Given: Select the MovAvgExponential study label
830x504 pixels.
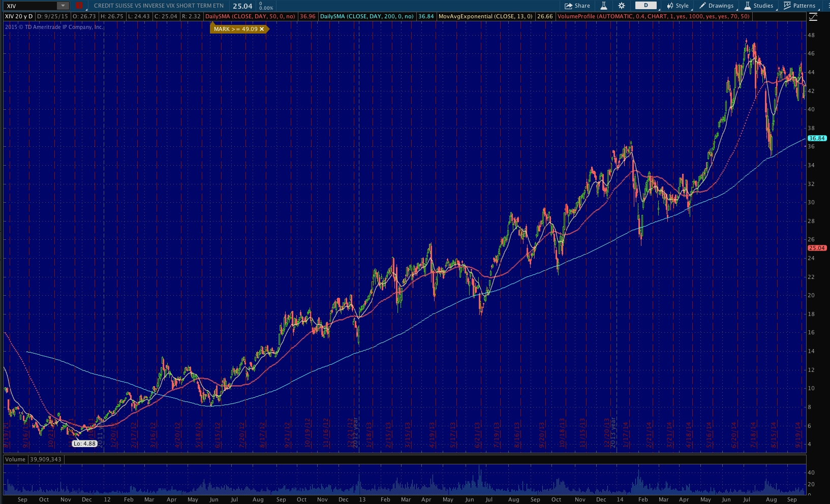Looking at the screenshot, I should point(485,16).
